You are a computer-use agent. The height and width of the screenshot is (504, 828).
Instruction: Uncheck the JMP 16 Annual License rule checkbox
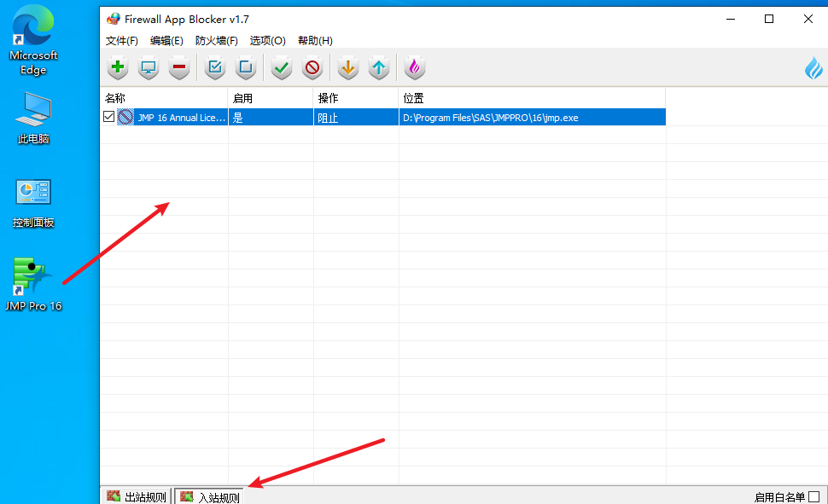[x=109, y=117]
